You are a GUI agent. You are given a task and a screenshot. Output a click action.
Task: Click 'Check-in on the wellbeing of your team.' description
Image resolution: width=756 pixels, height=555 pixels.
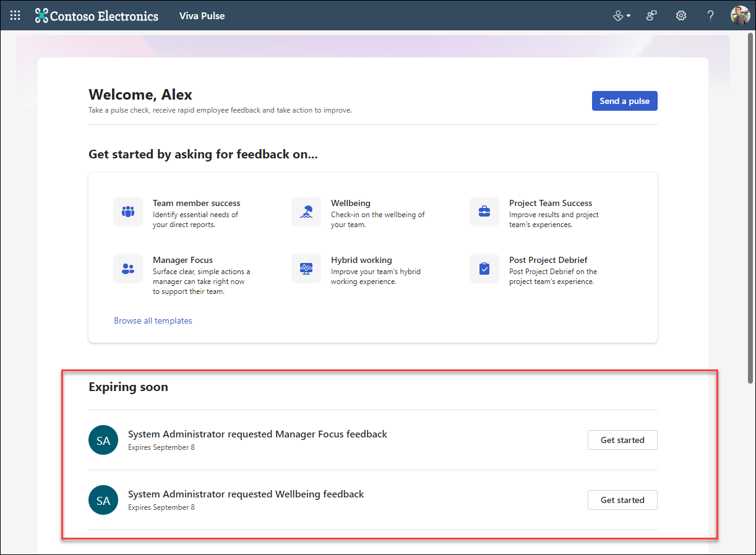tap(378, 220)
